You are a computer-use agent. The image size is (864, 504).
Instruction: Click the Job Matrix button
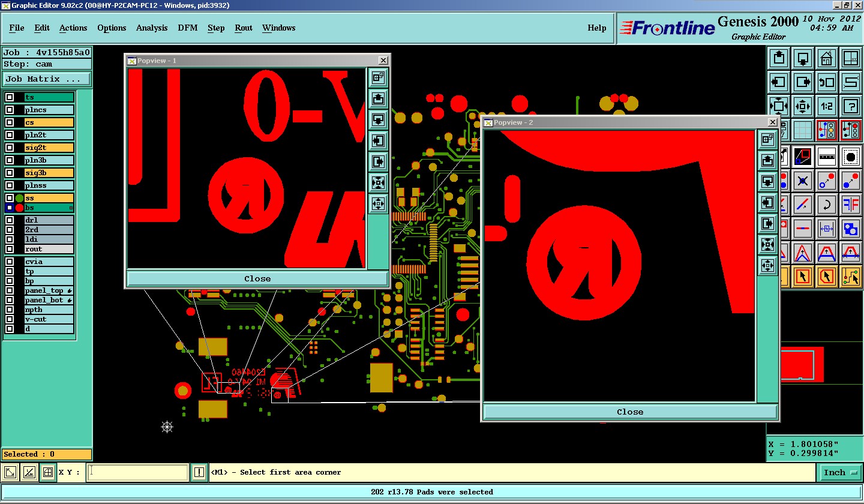point(47,79)
